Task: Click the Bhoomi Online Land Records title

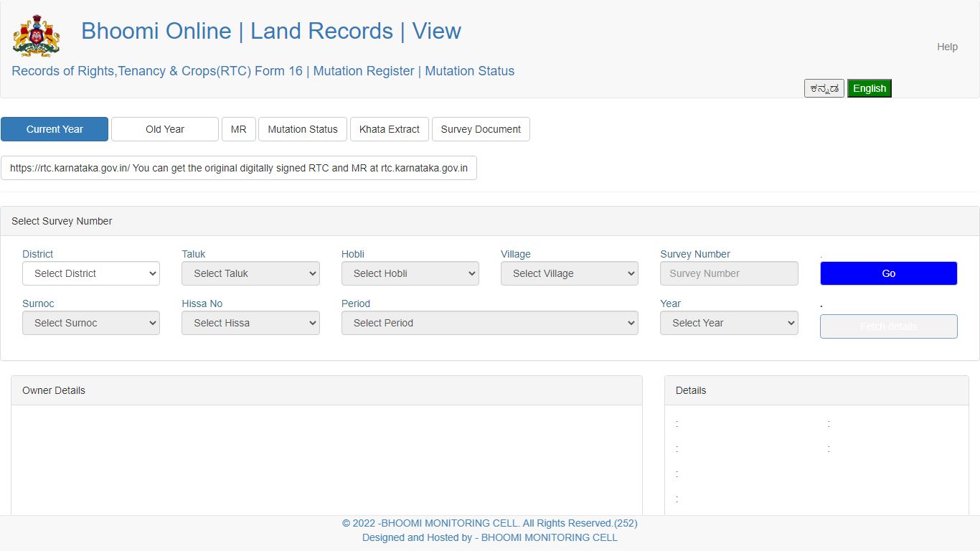Action: point(271,31)
